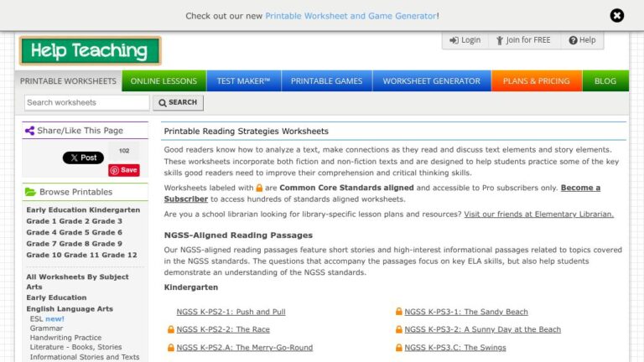Select Grade 1 in Browse Printables
Screen dimensions: 644x362
pyautogui.click(x=41, y=221)
